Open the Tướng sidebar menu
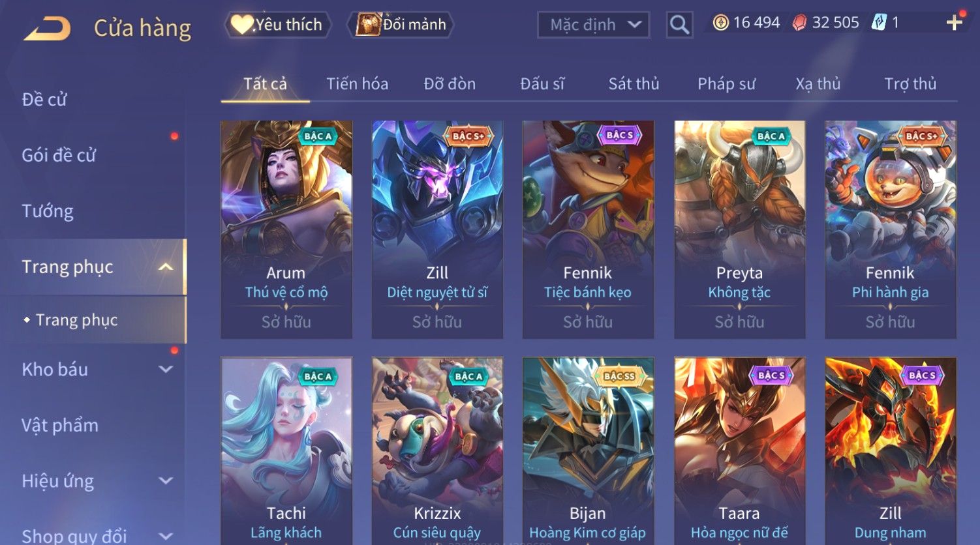Image resolution: width=980 pixels, height=545 pixels. click(x=48, y=211)
